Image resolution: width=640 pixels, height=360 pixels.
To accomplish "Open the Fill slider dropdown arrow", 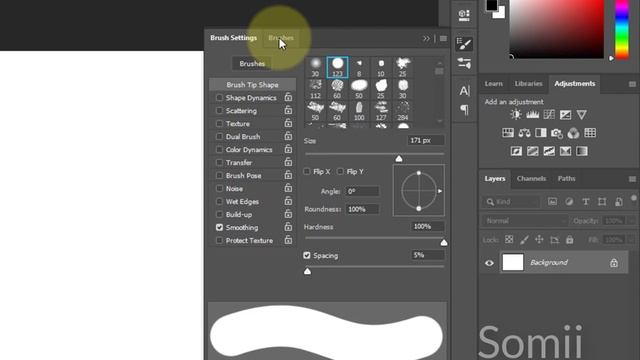I will coord(632,240).
